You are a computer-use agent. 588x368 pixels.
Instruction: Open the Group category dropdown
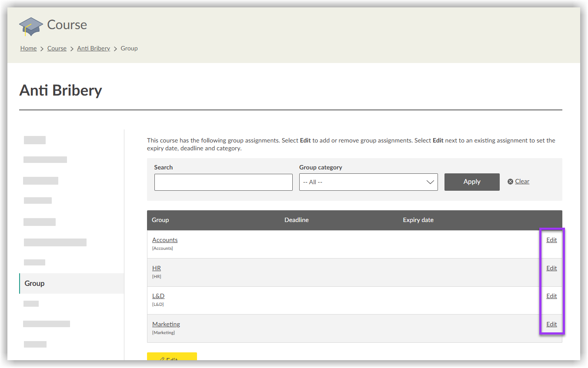pos(368,182)
